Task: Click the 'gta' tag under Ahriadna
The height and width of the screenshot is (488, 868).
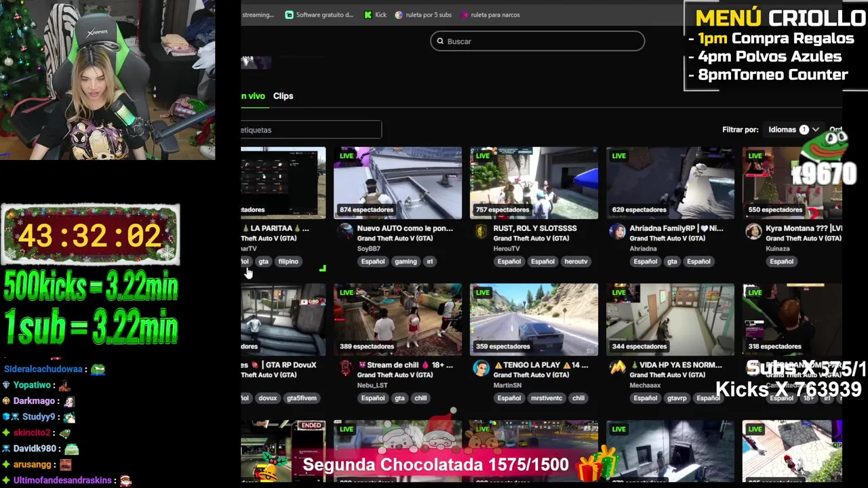Action: [671, 262]
